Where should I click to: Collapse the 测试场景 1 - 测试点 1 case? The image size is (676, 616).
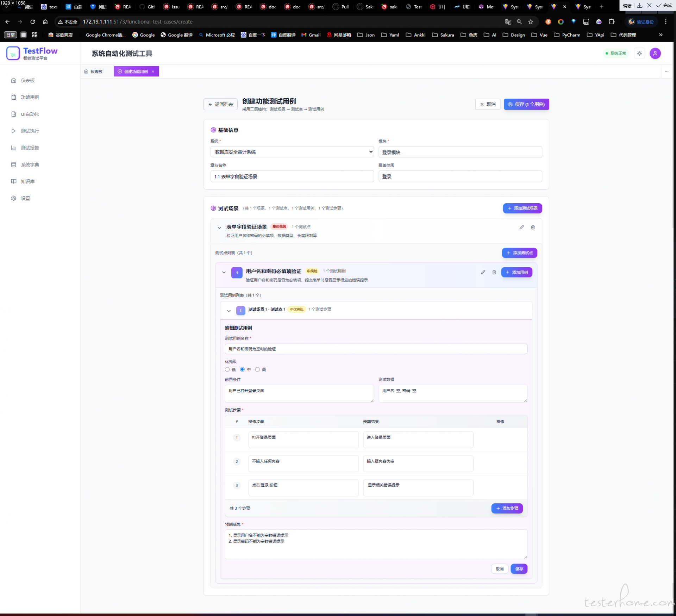[229, 311]
